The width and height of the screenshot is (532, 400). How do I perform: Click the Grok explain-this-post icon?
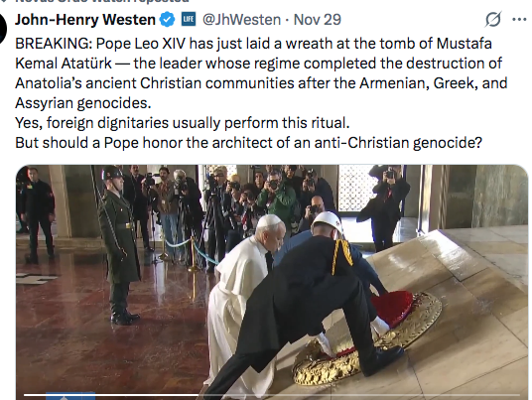click(492, 19)
